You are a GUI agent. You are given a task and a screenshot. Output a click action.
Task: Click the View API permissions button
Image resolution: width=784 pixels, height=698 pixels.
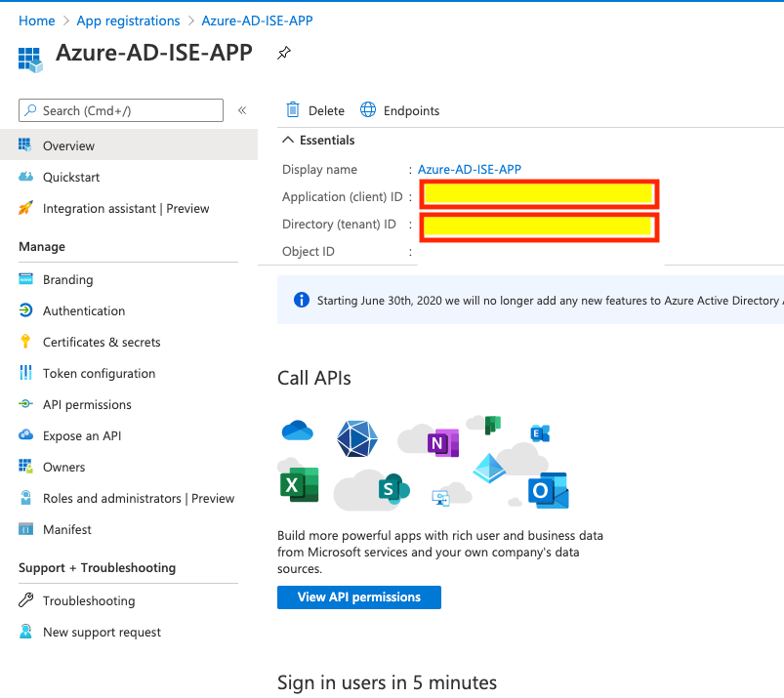tap(358, 596)
